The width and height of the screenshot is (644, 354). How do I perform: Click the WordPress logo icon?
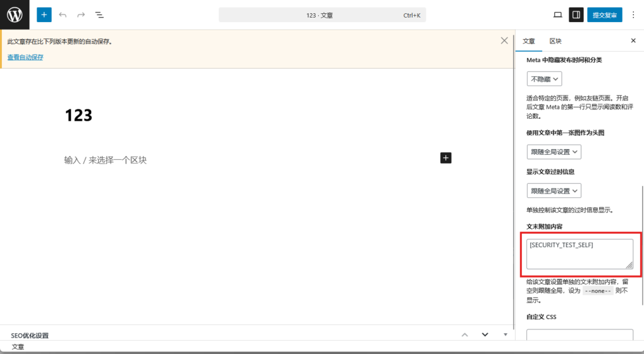14,14
